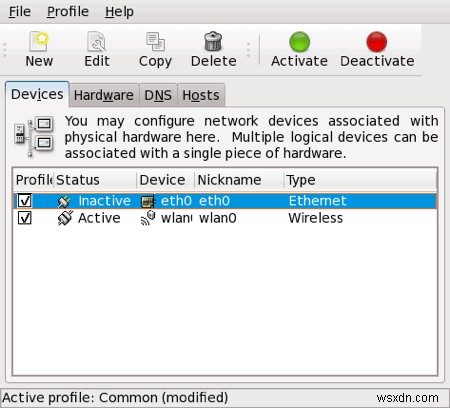Click the wlan0 nickname cell
The width and height of the screenshot is (450, 408).
[x=218, y=218]
